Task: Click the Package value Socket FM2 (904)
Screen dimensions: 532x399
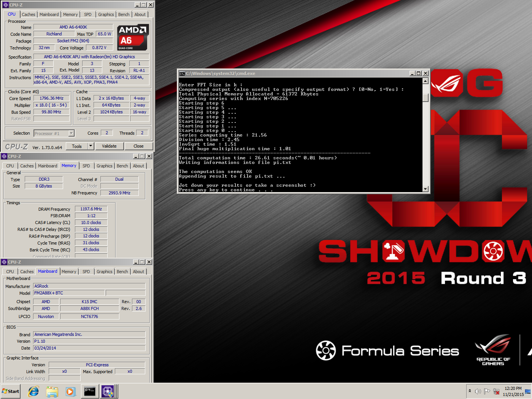Action: click(73, 41)
